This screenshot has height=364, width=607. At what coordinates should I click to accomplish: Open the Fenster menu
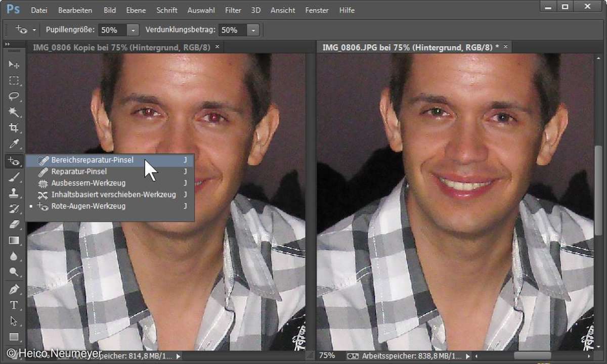317,10
